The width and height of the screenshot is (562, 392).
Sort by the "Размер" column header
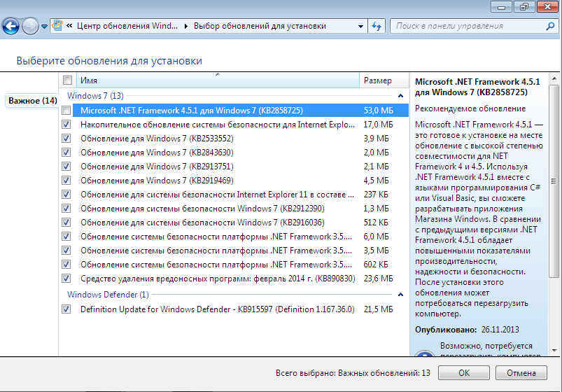click(x=384, y=80)
